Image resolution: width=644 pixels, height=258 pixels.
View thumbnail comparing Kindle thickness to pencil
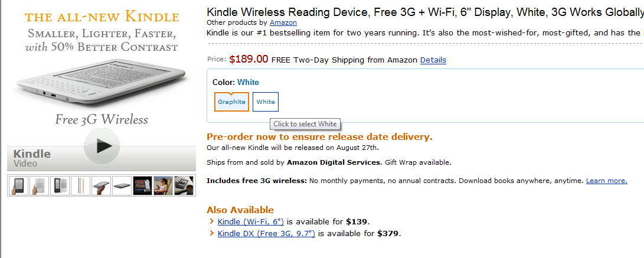pos(80,185)
